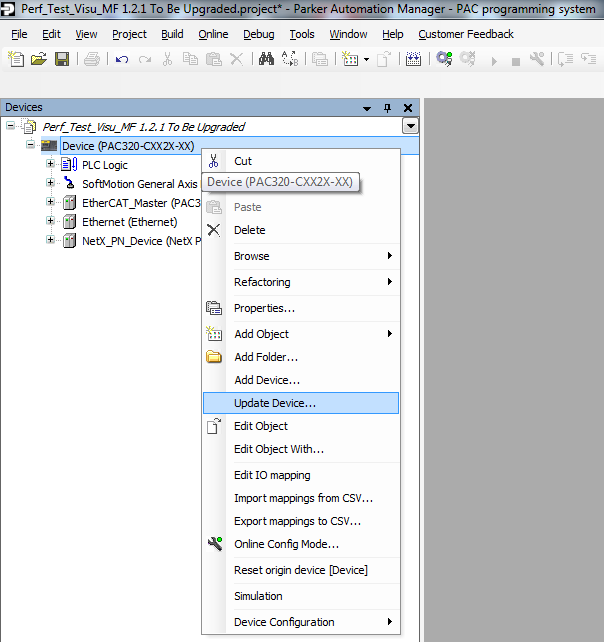Click the Print toolbar icon
The image size is (604, 642).
point(92,59)
